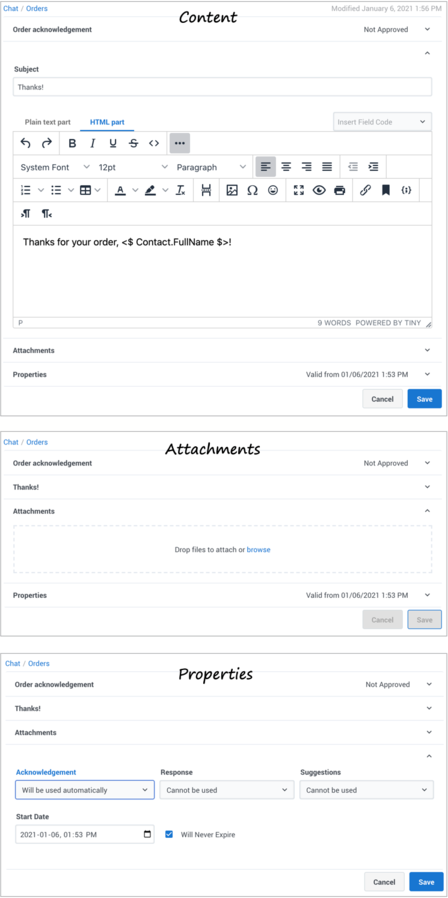The width and height of the screenshot is (448, 898).
Task: Insert an emoticon via the smiley icon
Action: (x=273, y=191)
